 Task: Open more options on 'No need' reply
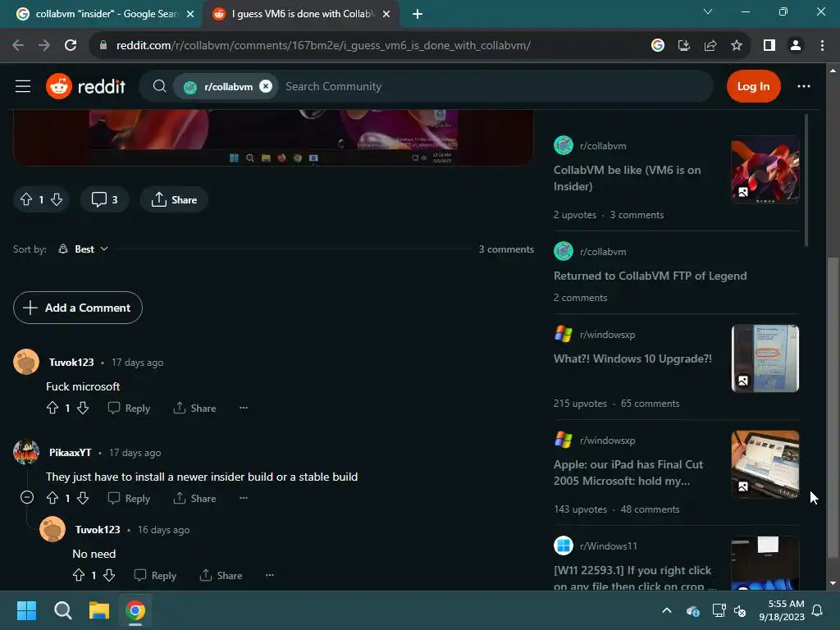[270, 575]
